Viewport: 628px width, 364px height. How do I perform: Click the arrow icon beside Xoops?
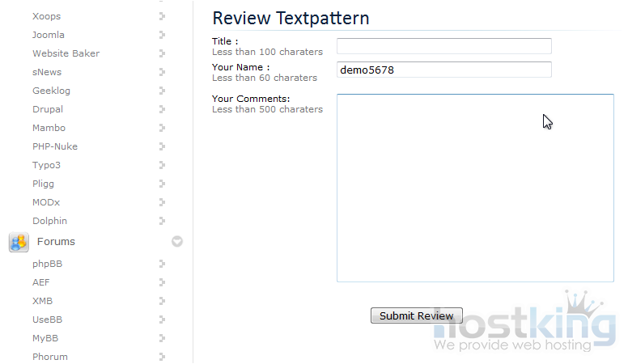pos(162,16)
